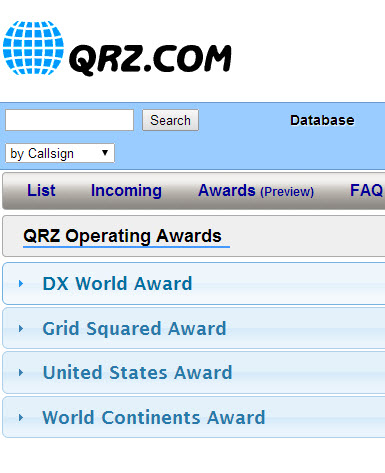Click the Search button
385x473 pixels.
[x=170, y=120]
